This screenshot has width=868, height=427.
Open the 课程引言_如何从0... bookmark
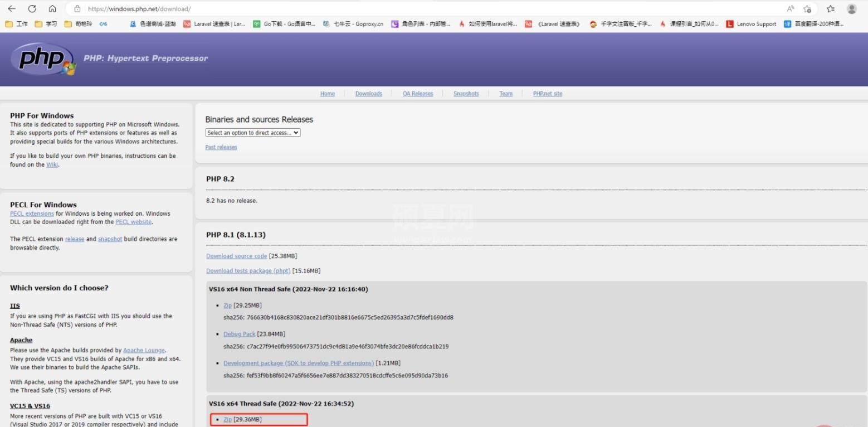pyautogui.click(x=689, y=24)
